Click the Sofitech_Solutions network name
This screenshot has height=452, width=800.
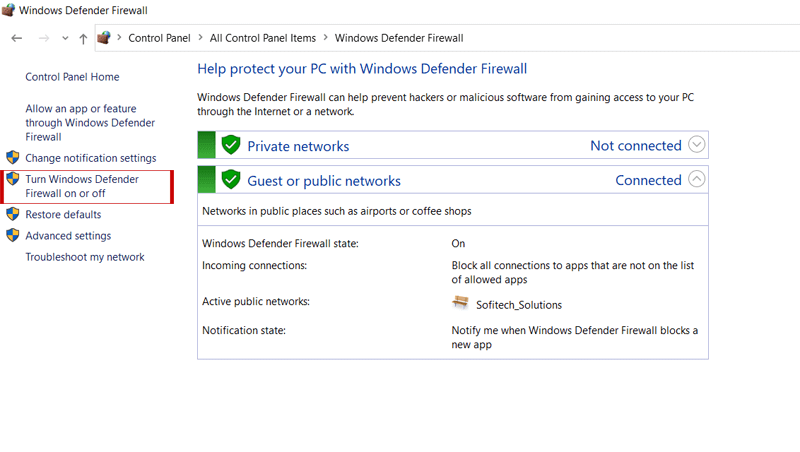(519, 305)
